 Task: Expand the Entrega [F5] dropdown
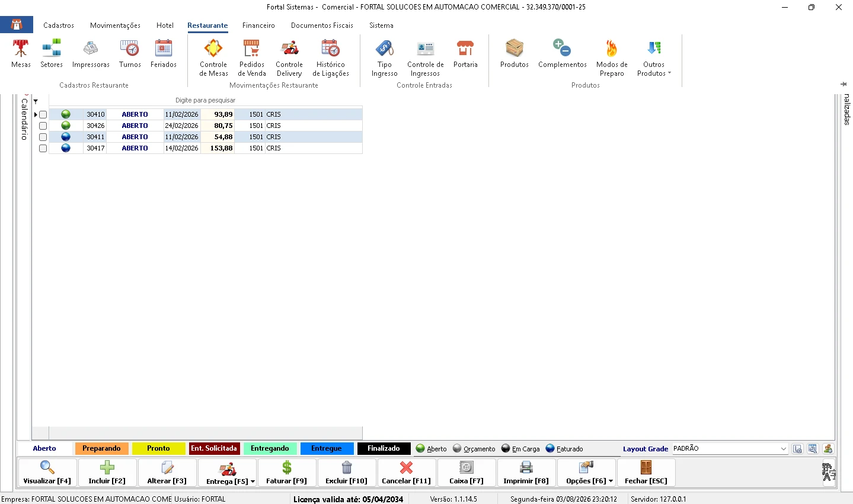click(253, 481)
